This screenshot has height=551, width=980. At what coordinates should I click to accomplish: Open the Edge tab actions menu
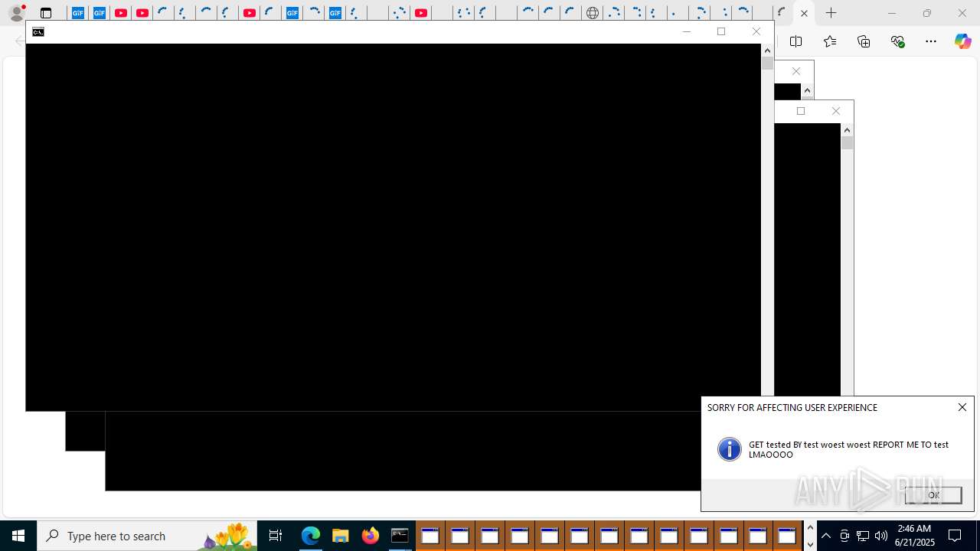[46, 13]
